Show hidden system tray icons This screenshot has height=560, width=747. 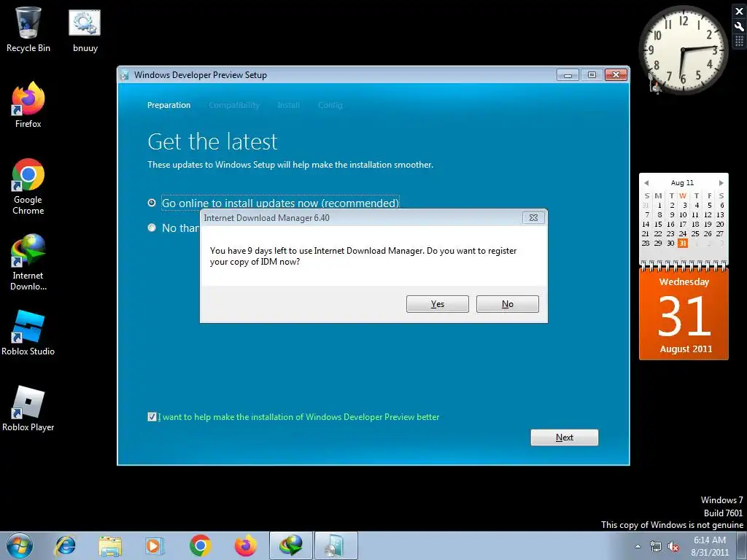click(638, 546)
